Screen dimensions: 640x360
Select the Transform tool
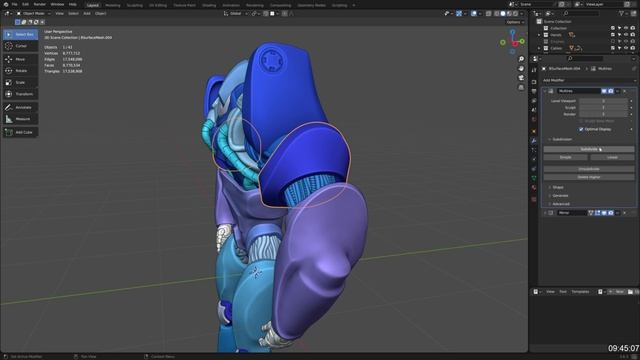tap(20, 94)
